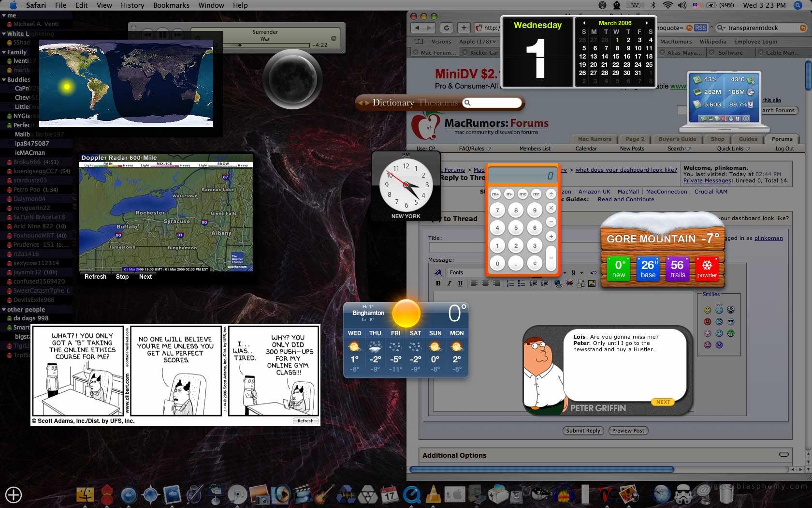Image resolution: width=812 pixels, height=508 pixels.
Task: Click Safari page horizontal scrollbar
Action: [x=542, y=469]
